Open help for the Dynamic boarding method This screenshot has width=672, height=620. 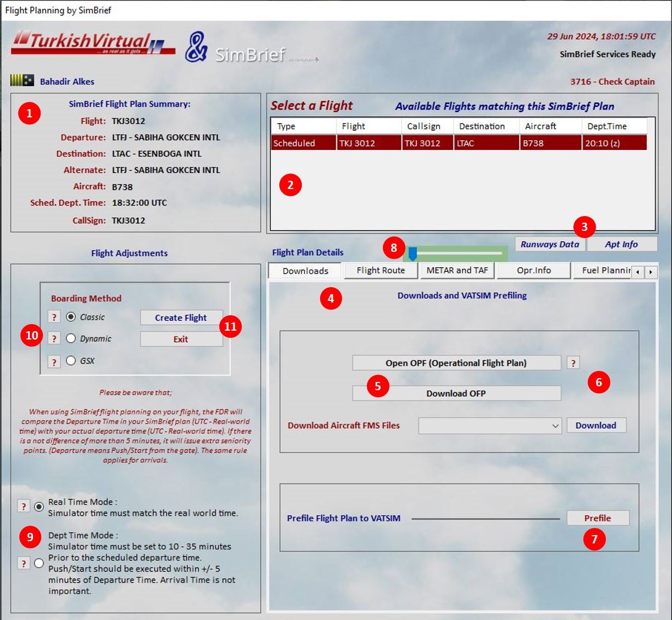(54, 338)
